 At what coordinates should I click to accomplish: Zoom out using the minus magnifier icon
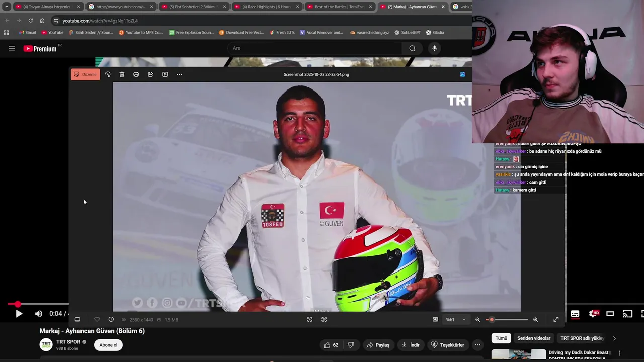click(478, 319)
